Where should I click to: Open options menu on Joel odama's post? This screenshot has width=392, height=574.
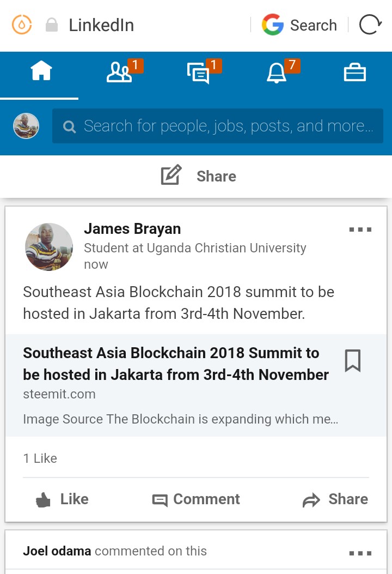click(360, 553)
